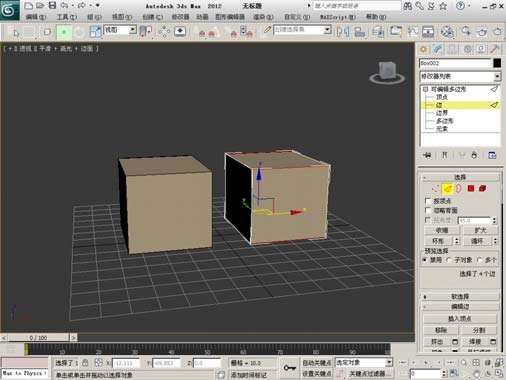This screenshot has width=506, height=380.
Task: Enable the Ignore Backfacing checkbox
Action: click(428, 210)
